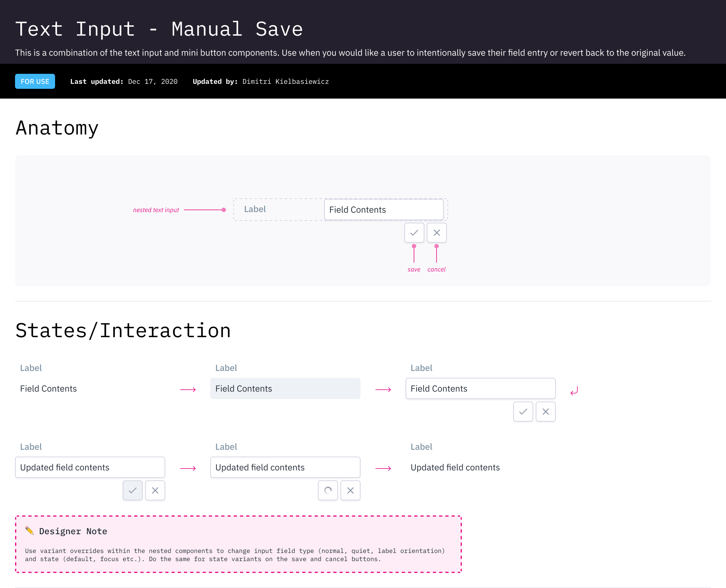Click the pencil emoji in Designer Note
This screenshot has height=588, width=726.
coord(29,530)
